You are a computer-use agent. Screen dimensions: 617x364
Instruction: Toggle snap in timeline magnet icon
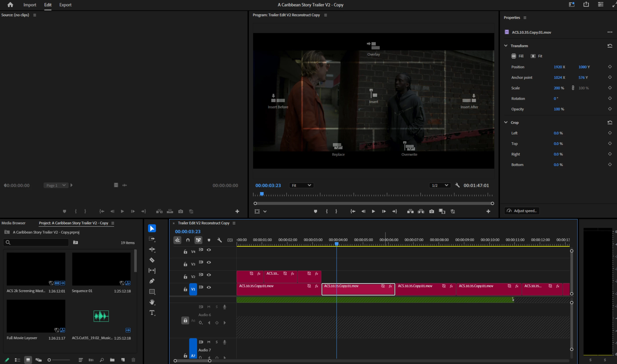(x=188, y=240)
